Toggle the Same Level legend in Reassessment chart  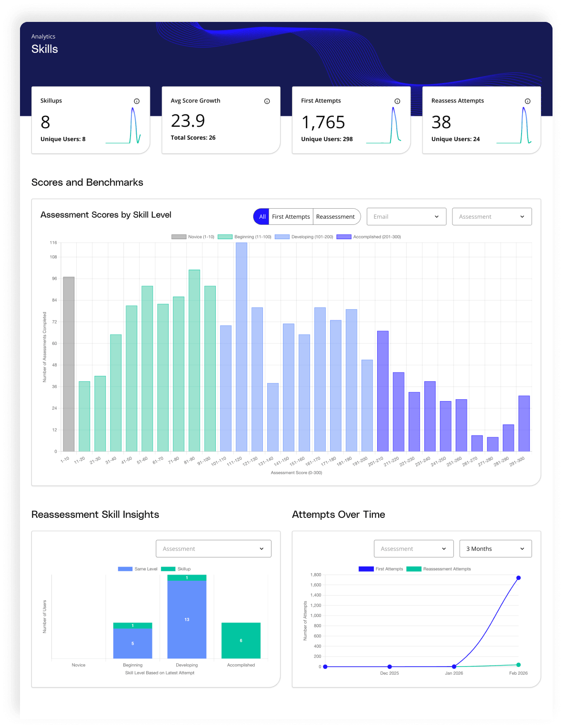tap(138, 569)
